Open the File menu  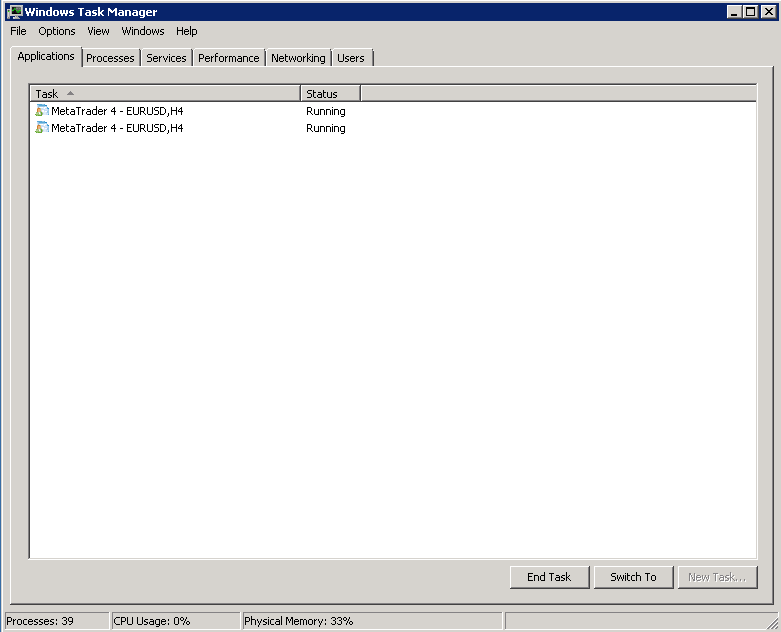[x=18, y=31]
